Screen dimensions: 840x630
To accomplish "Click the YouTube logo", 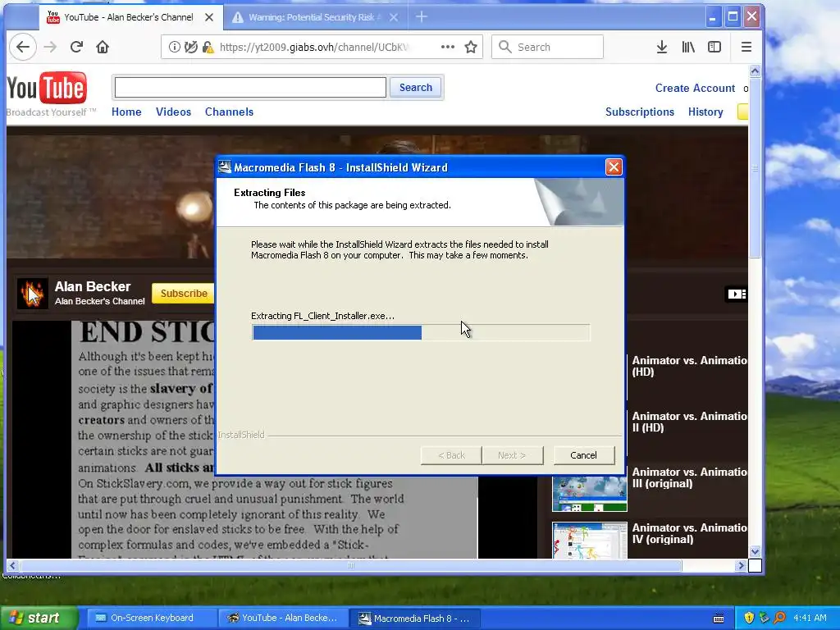I will 47,88.
